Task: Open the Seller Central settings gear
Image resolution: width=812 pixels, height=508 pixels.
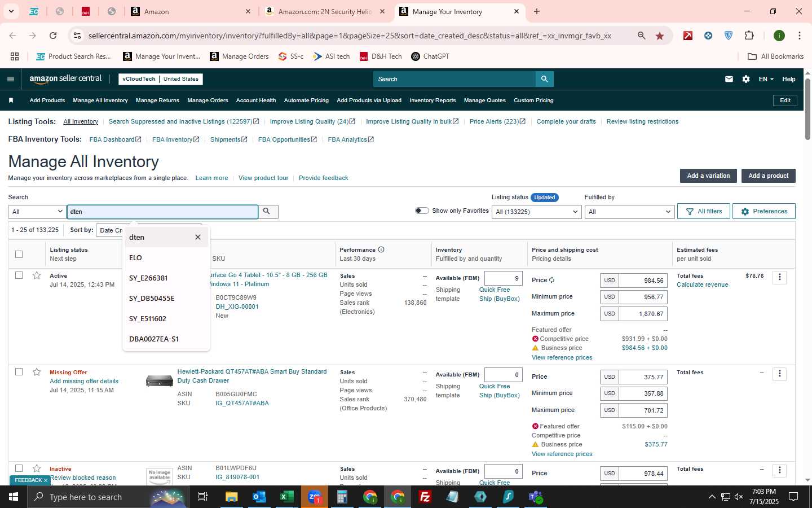Action: (x=746, y=79)
